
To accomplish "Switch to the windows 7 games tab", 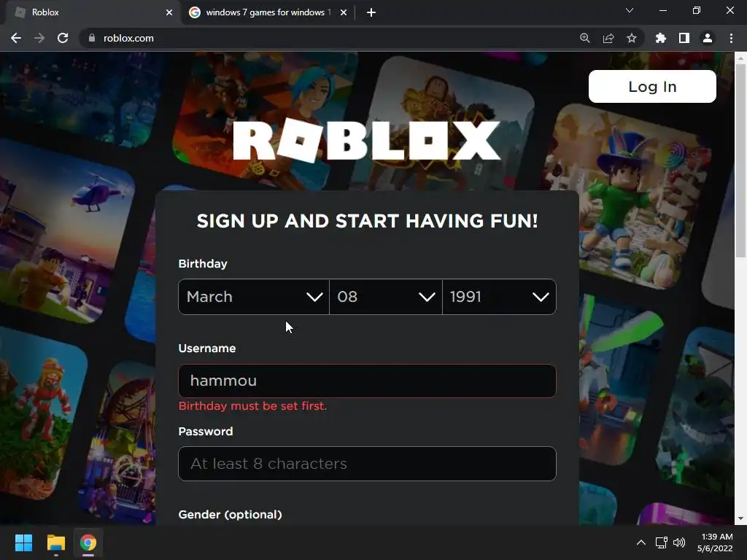I will pyautogui.click(x=268, y=12).
